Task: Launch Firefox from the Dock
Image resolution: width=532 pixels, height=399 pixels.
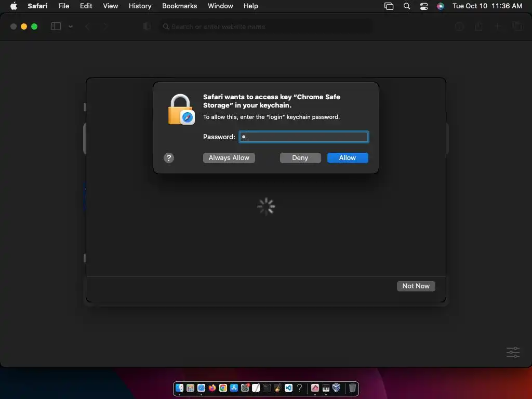Action: (212, 388)
